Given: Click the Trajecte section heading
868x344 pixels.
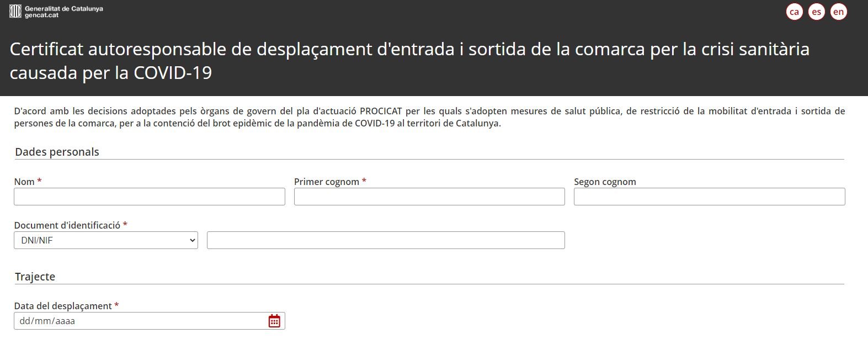Looking at the screenshot, I should pyautogui.click(x=35, y=277).
